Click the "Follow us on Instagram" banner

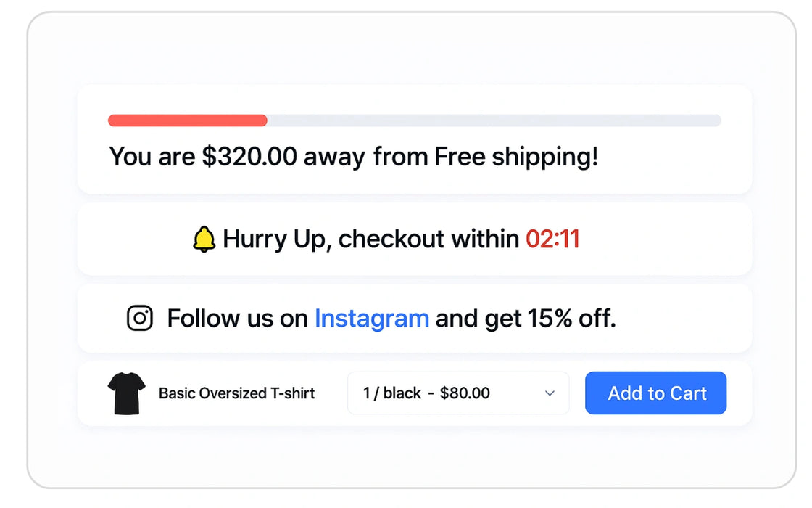(x=415, y=318)
